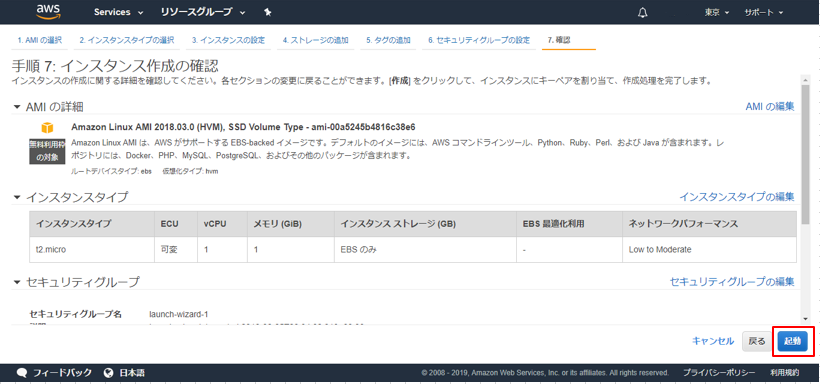Open the リソースグループ dropdown
This screenshot has height=384, width=820.
coord(202,12)
